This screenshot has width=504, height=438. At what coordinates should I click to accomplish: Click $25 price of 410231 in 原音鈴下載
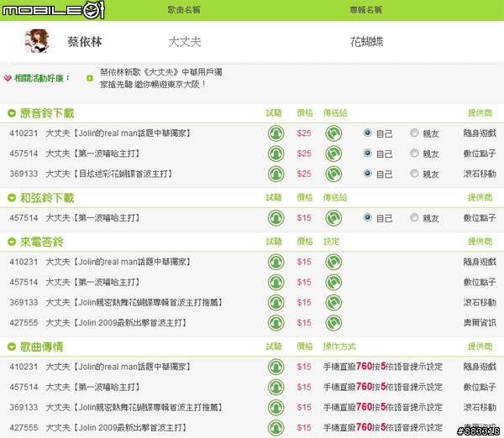(304, 133)
